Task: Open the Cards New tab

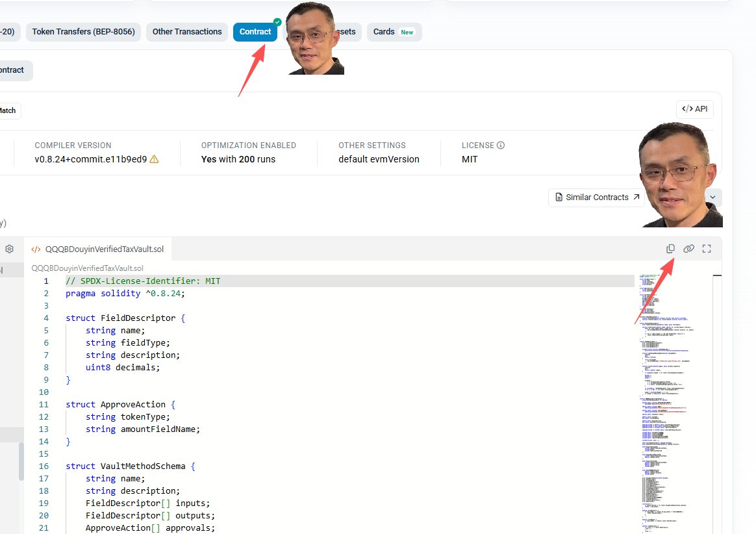Action: pos(394,32)
